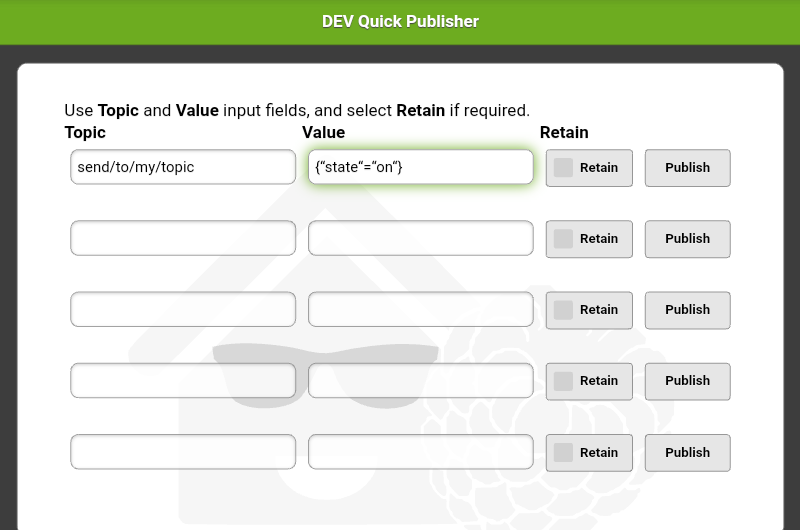Click empty Topic field in third row
The image size is (800, 530).
[x=183, y=309]
